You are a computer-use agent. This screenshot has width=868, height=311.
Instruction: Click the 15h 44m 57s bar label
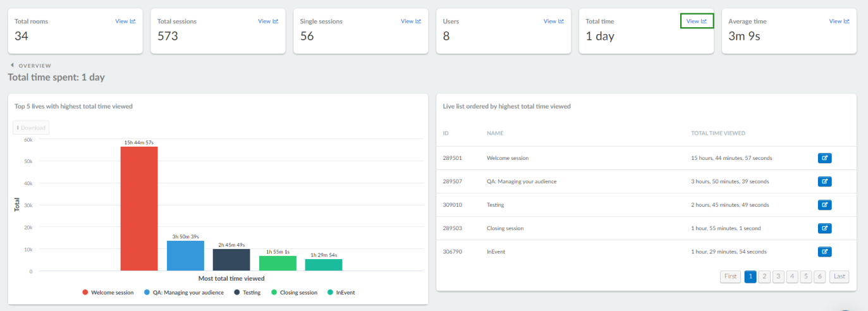tap(139, 142)
